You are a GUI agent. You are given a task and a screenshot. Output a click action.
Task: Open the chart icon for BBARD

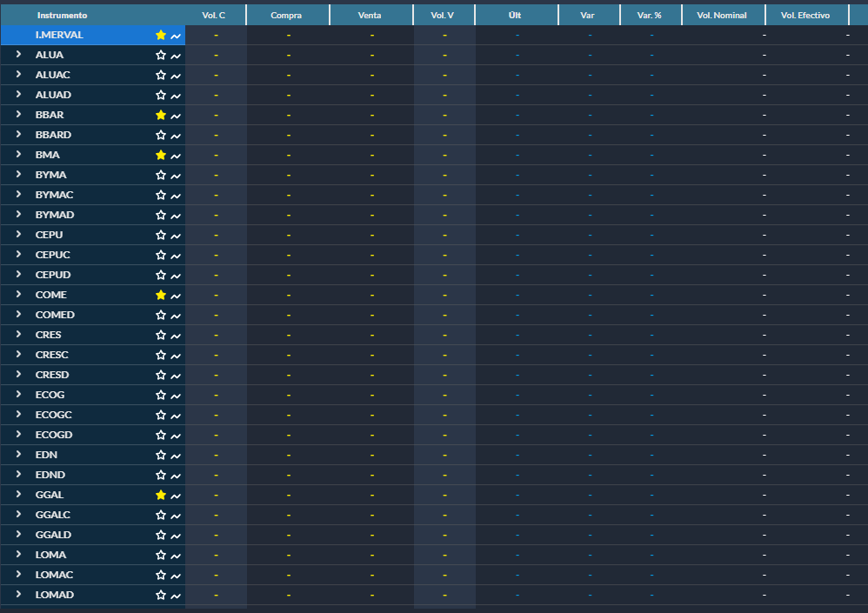tap(176, 136)
